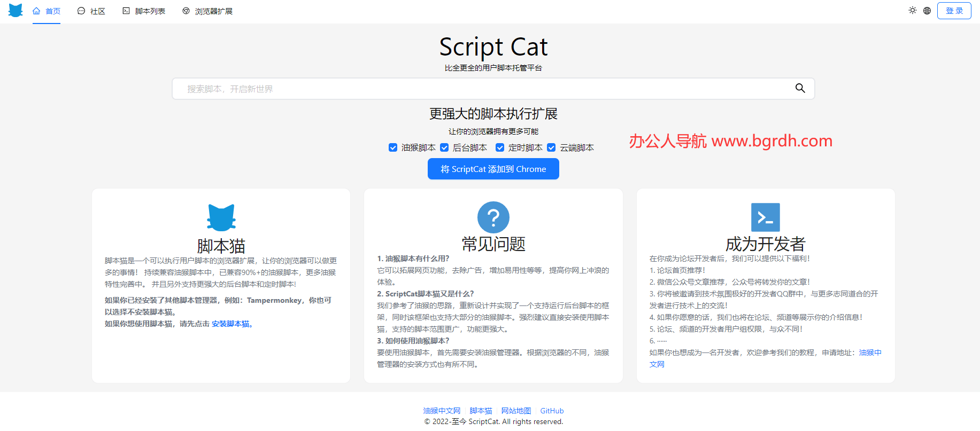Click the blue cat icon above 脚本猫

(221, 217)
